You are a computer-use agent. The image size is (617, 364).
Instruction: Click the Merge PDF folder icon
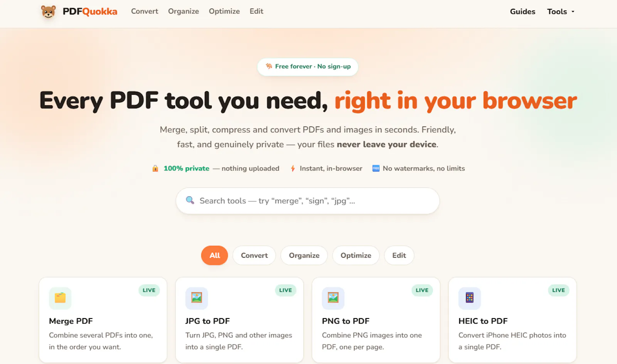coord(60,298)
